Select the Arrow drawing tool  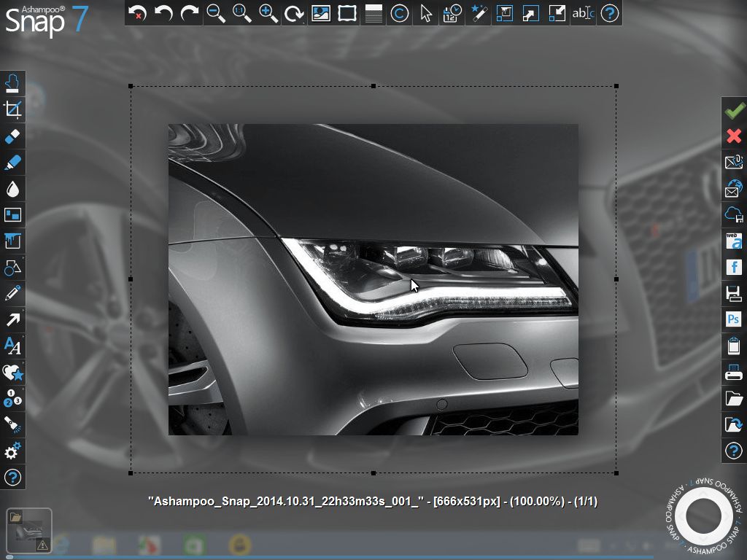pyautogui.click(x=13, y=320)
